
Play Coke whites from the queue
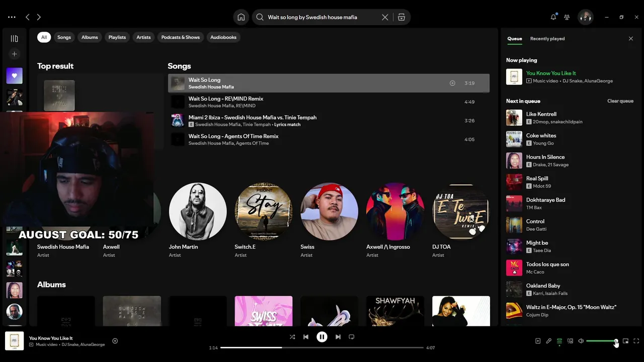click(570, 139)
